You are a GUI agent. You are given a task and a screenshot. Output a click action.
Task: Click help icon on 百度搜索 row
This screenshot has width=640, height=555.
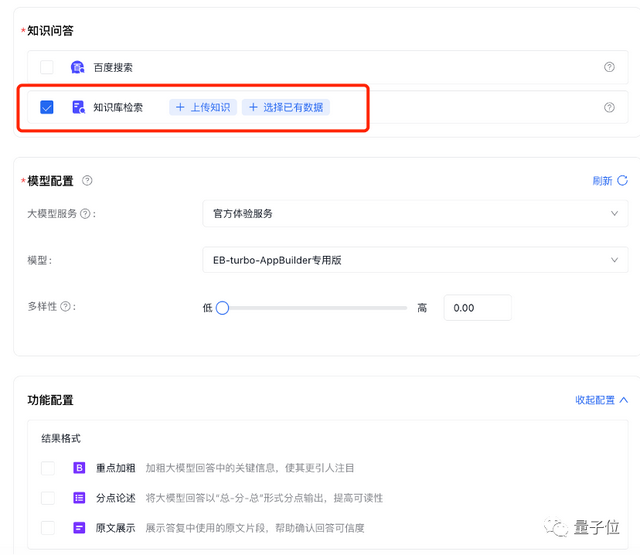tap(609, 67)
